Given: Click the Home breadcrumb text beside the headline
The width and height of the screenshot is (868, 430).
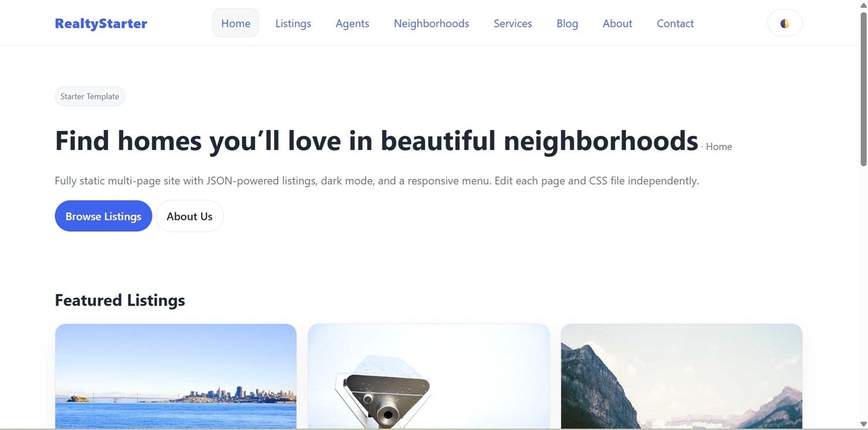Looking at the screenshot, I should point(719,146).
